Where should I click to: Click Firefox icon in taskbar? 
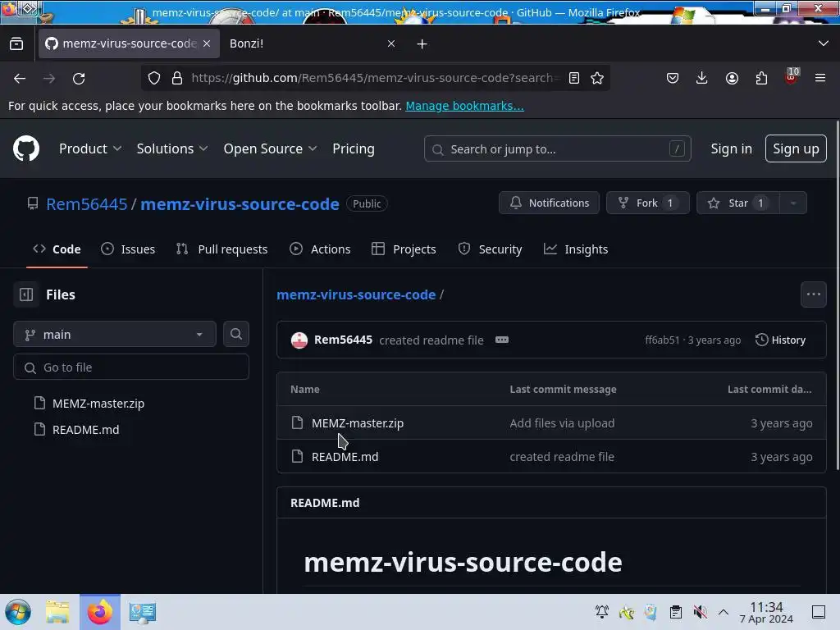coord(100,612)
